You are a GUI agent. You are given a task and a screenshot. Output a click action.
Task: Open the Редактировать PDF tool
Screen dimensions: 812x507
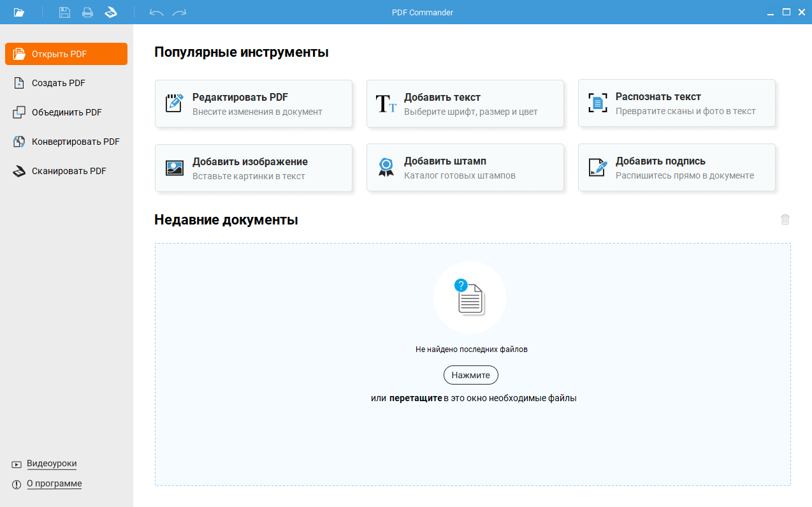(x=254, y=103)
